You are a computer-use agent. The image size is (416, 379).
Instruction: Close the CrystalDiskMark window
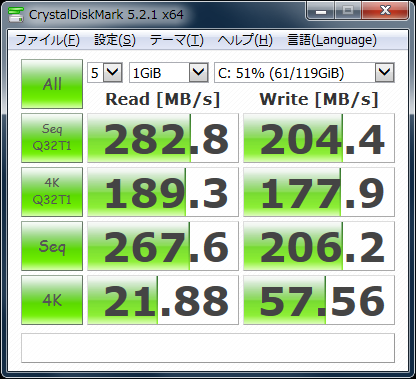385,11
